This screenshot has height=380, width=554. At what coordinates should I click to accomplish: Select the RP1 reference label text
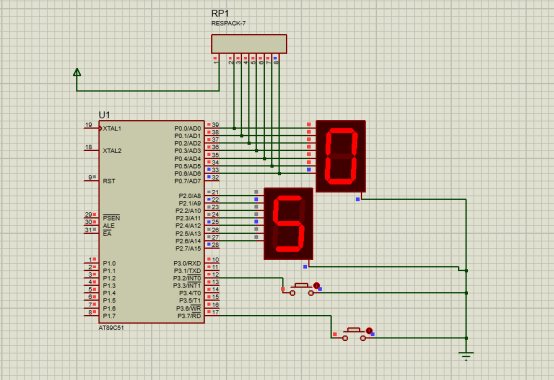click(x=220, y=13)
